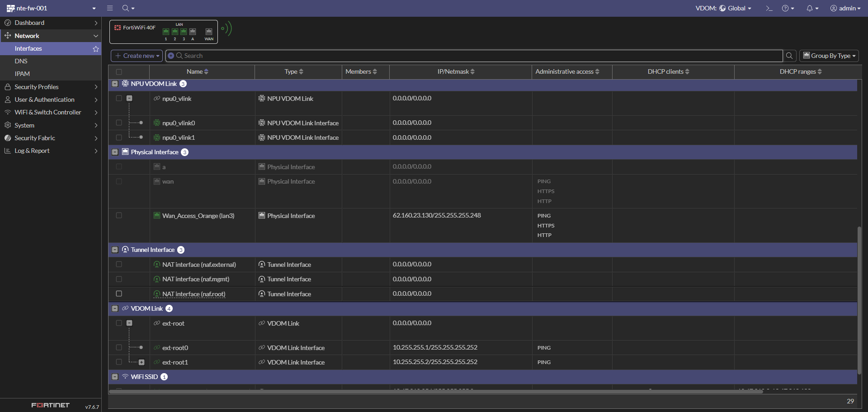The height and width of the screenshot is (412, 868).
Task: Click the horizontal scrollbar under the table
Action: point(436,392)
